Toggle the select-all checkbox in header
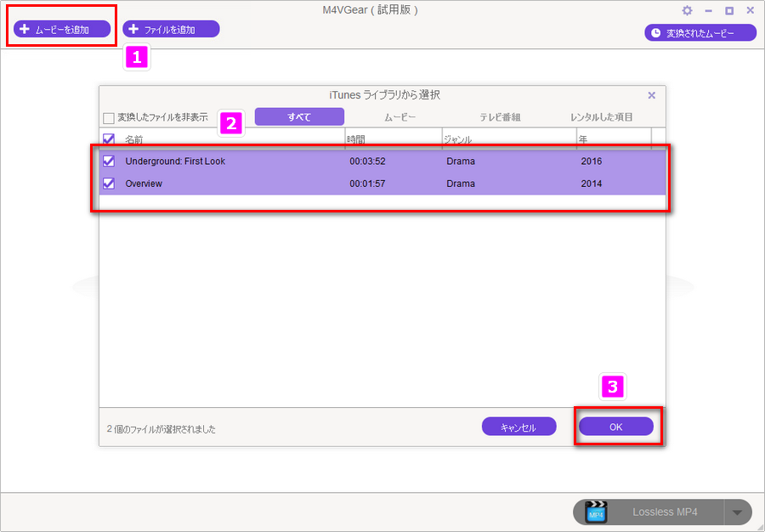The height and width of the screenshot is (532, 765). 108,139
